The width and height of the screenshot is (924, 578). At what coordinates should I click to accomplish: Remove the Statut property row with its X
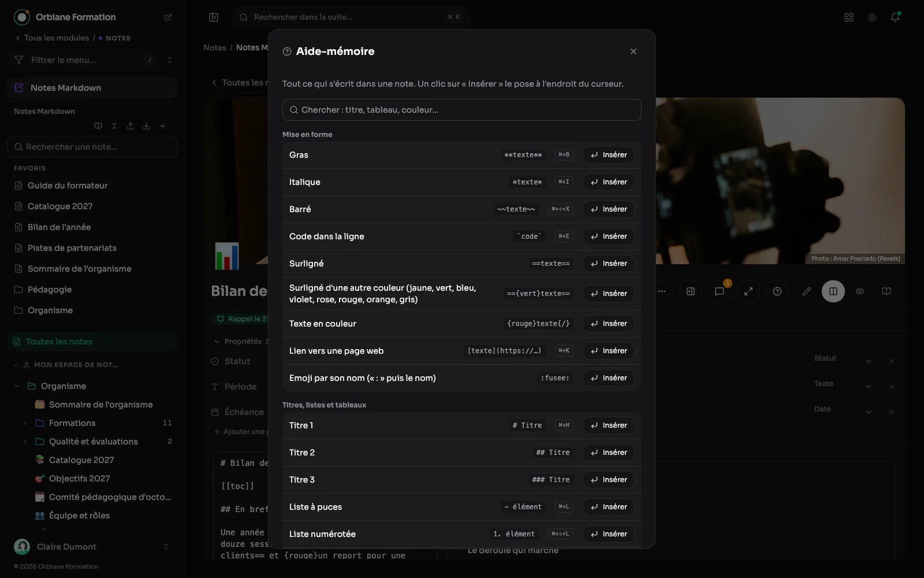[892, 361]
